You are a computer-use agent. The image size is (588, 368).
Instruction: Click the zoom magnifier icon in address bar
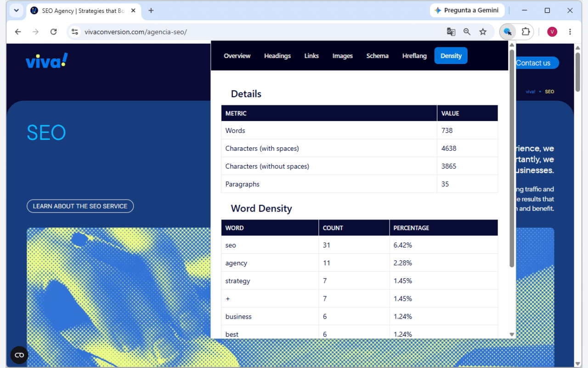[x=467, y=32]
